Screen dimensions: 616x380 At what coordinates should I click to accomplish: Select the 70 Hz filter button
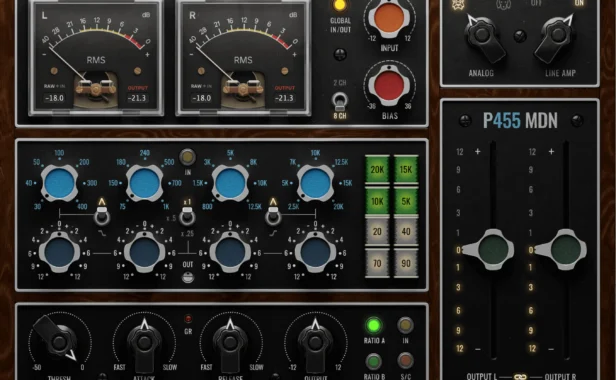click(377, 263)
